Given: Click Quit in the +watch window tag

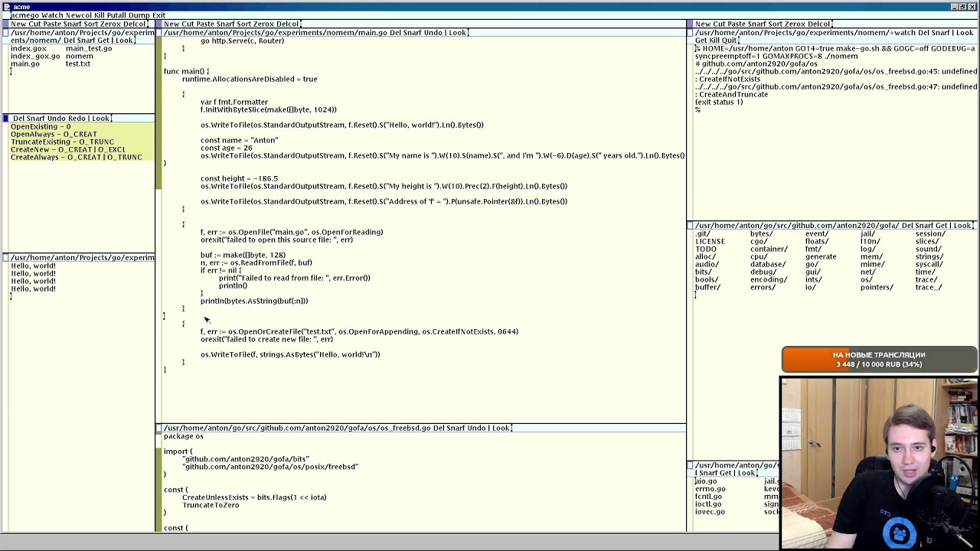Looking at the screenshot, I should click(x=730, y=40).
